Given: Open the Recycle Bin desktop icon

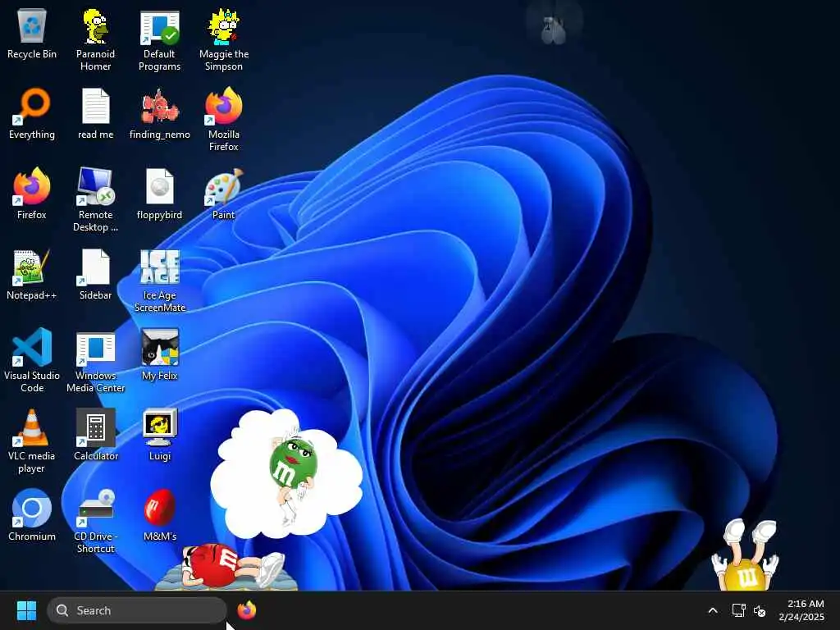Looking at the screenshot, I should [32, 34].
